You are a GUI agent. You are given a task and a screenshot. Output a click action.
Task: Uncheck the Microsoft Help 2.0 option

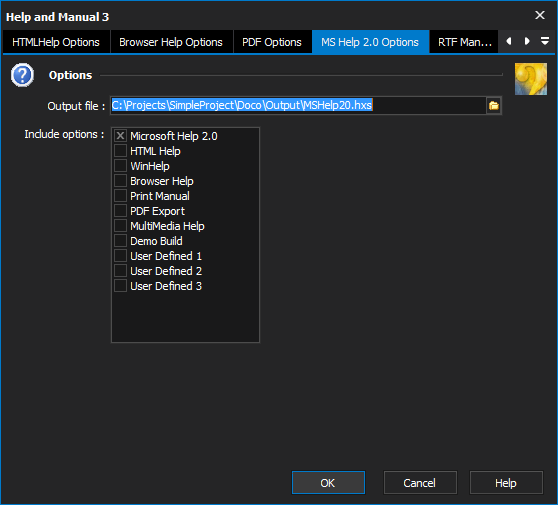(x=120, y=136)
